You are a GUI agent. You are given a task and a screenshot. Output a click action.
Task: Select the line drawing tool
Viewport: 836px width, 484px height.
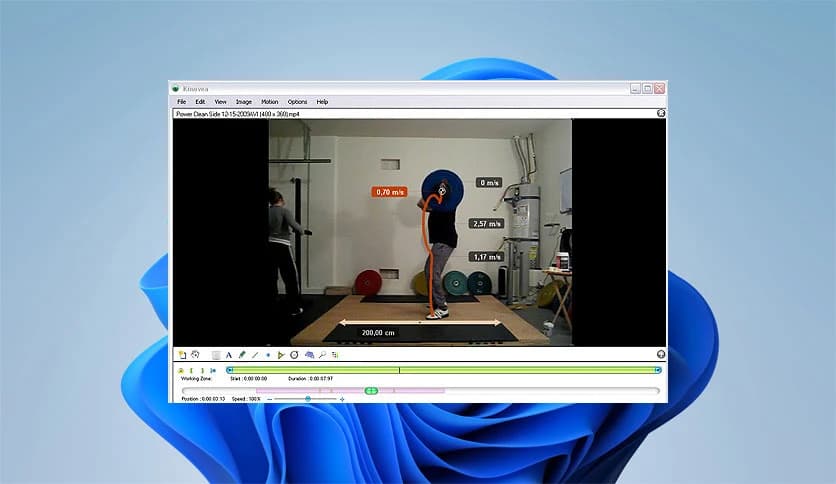pos(255,355)
